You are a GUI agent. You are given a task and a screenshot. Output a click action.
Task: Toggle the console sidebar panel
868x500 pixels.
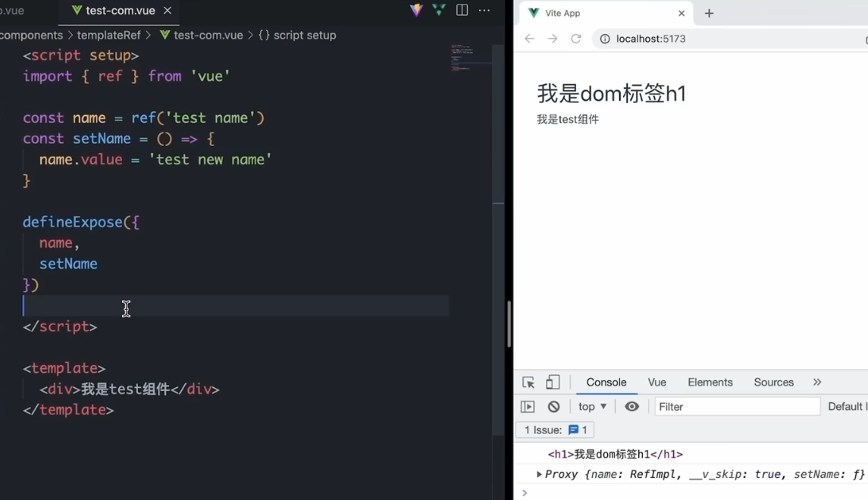coord(528,406)
